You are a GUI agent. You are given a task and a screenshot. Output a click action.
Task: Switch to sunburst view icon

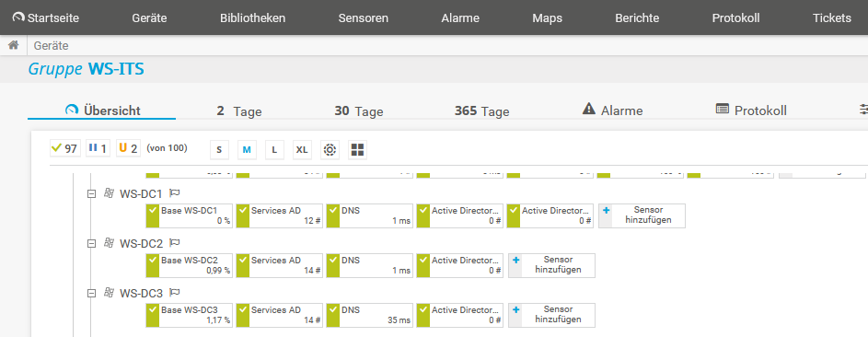[x=330, y=150]
